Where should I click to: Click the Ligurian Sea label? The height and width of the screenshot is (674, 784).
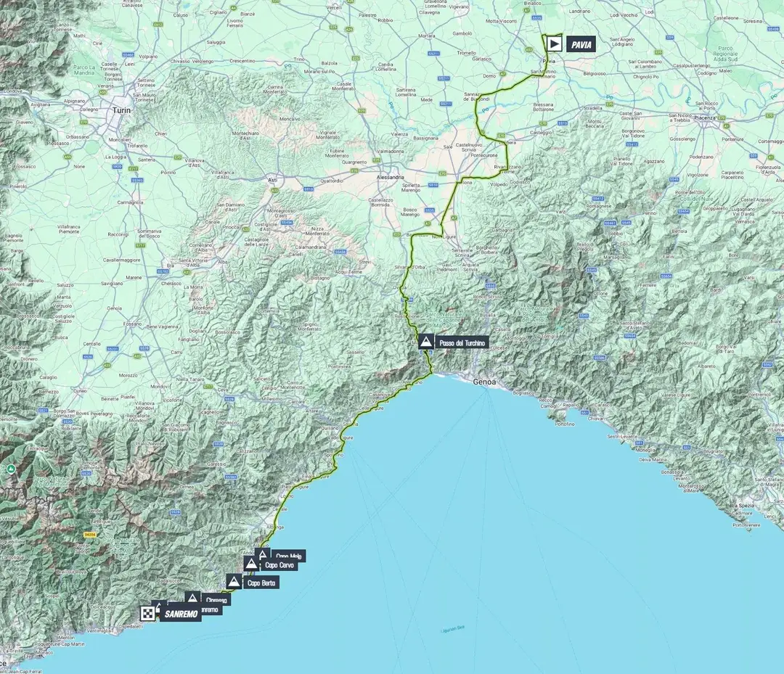click(452, 628)
